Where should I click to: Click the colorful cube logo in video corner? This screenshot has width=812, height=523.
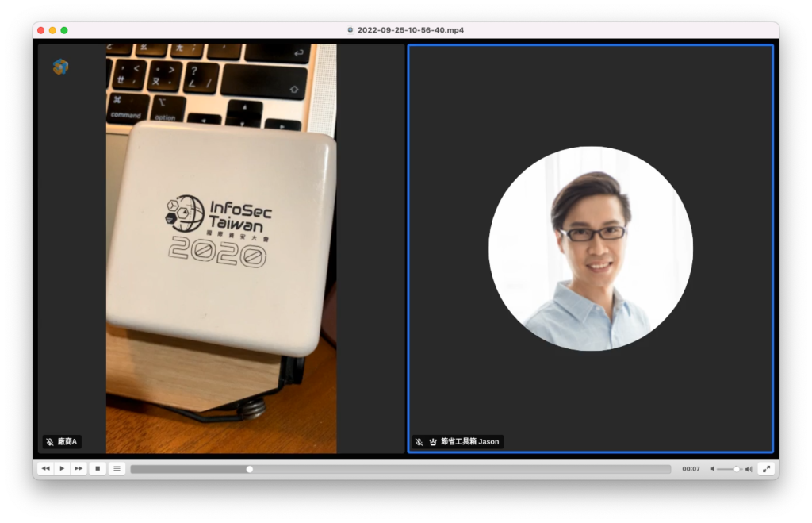click(x=60, y=67)
